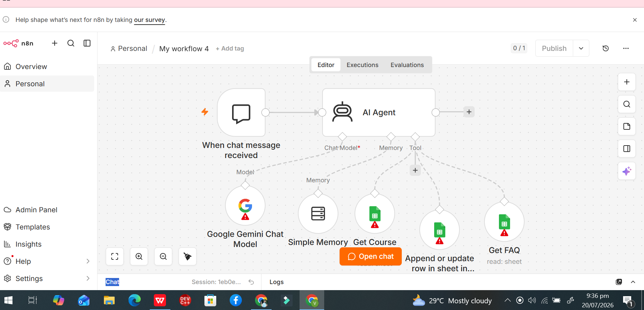This screenshot has height=310, width=644.
Task: Expand bottom panel chevron
Action: (x=633, y=282)
